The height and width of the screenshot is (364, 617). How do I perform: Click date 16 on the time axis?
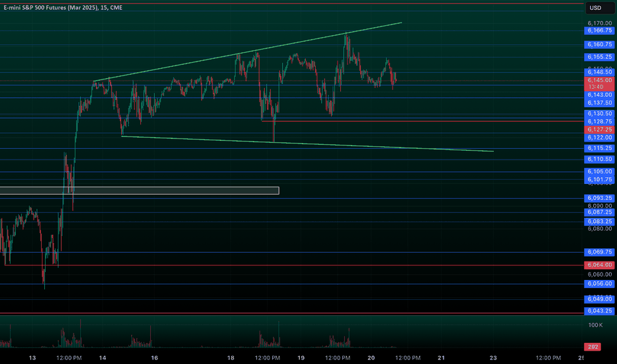pos(154,357)
